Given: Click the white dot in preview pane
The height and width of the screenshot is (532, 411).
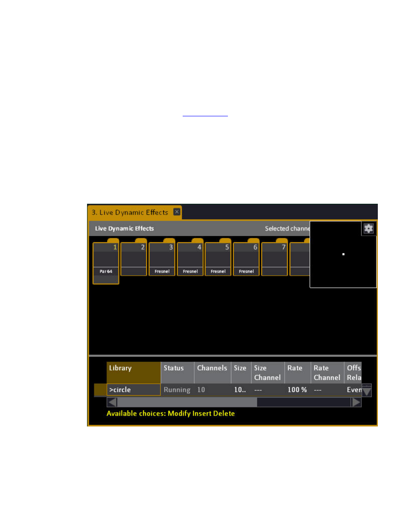Looking at the screenshot, I should point(343,254).
